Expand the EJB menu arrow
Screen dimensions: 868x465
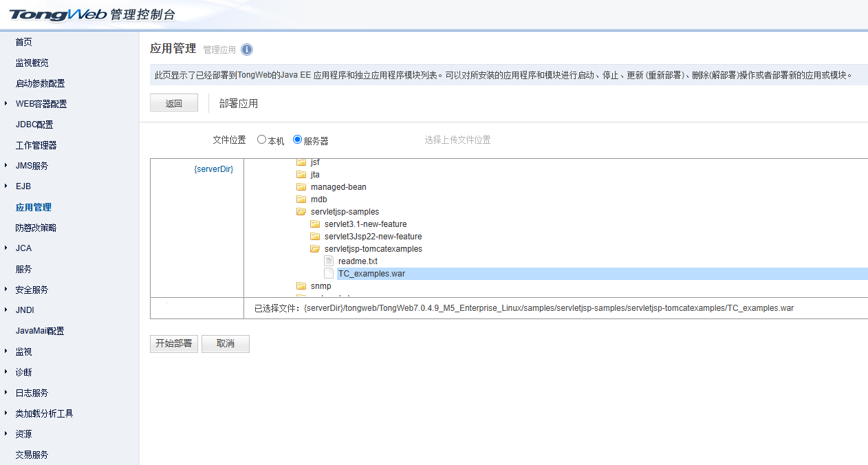click(6, 186)
